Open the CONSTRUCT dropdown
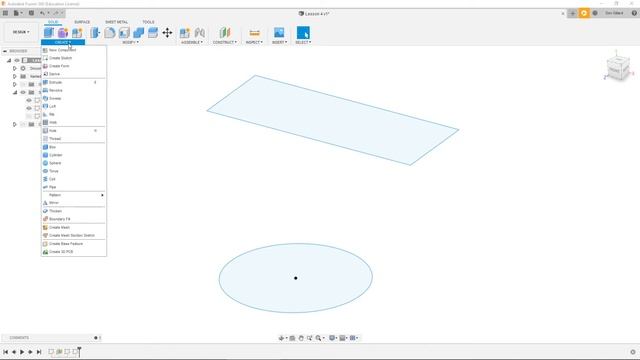Screen dimensions: 640x360 [224, 42]
